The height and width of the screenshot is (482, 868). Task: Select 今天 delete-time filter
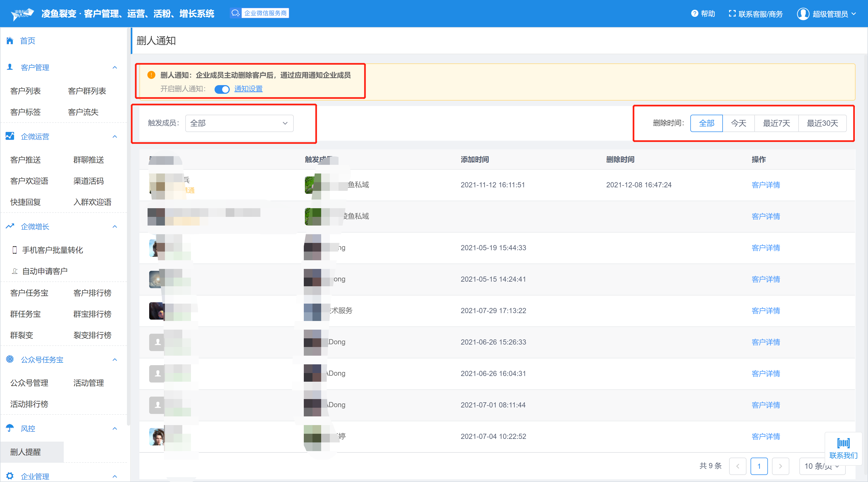point(738,123)
